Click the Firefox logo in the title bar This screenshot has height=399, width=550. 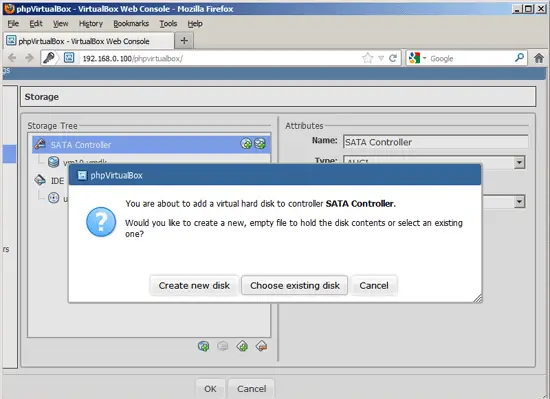pos(9,8)
